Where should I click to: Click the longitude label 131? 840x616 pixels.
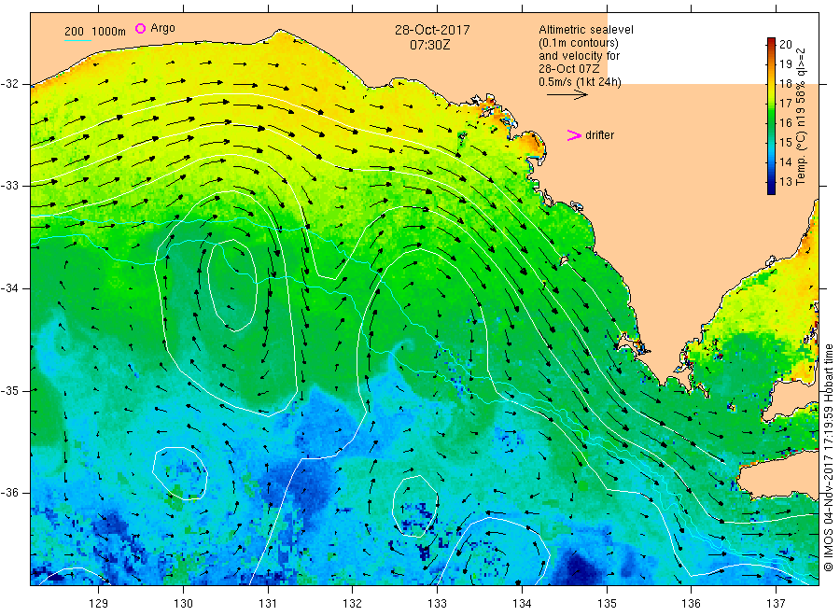[x=268, y=604]
